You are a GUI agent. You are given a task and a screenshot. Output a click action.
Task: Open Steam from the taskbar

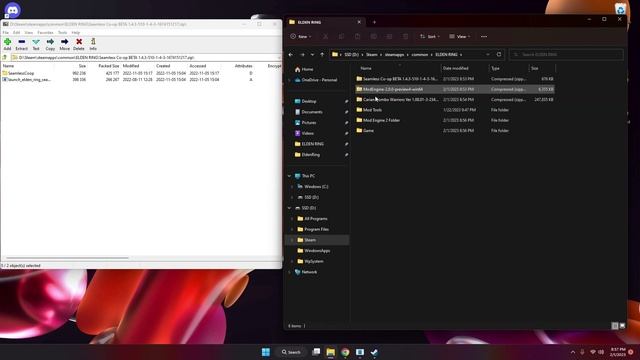click(x=374, y=352)
